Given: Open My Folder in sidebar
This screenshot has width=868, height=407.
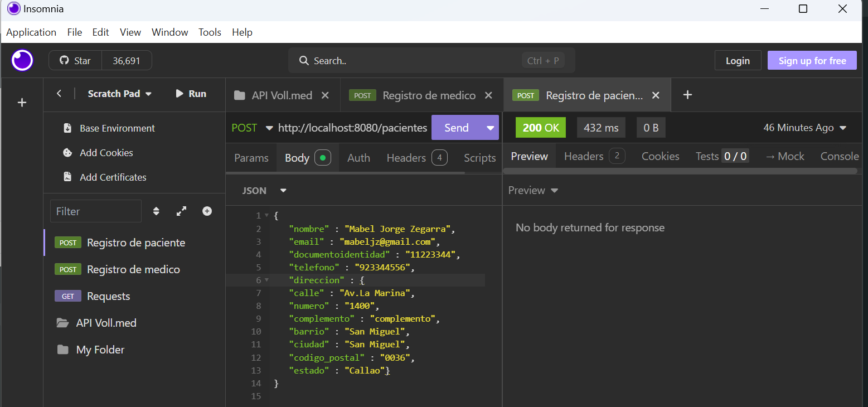Looking at the screenshot, I should (134, 350).
